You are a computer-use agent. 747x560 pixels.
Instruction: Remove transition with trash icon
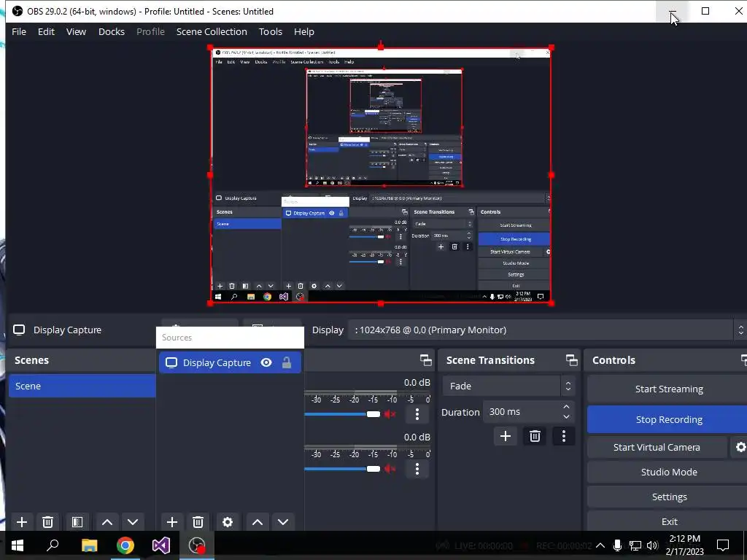pyautogui.click(x=535, y=436)
